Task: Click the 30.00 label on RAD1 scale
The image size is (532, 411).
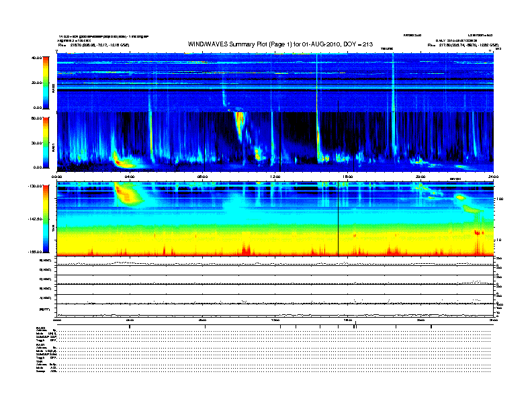Action: [36, 143]
